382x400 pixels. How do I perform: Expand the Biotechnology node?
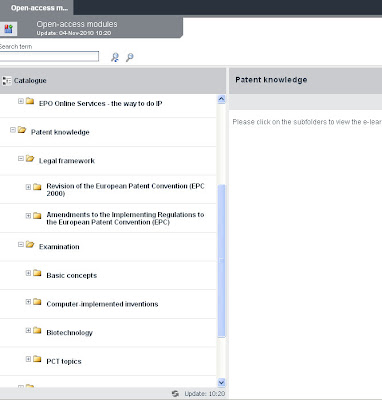point(28,330)
